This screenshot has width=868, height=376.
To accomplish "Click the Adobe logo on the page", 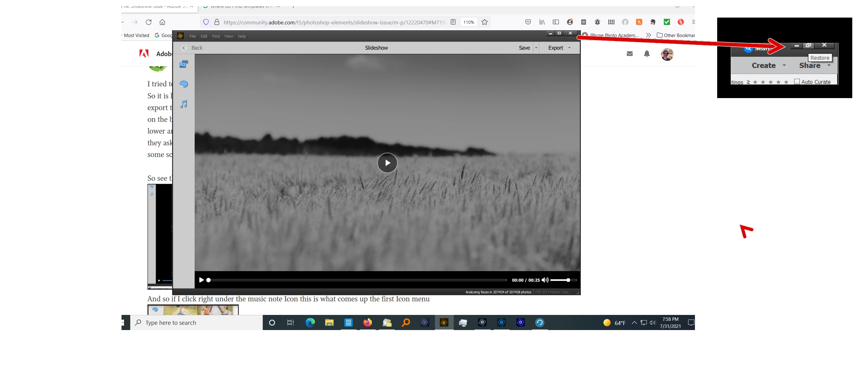I will [144, 54].
